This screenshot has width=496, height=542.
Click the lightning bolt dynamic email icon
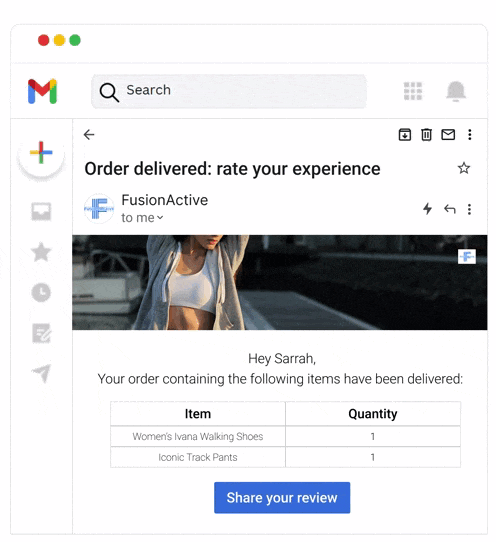[x=428, y=209]
